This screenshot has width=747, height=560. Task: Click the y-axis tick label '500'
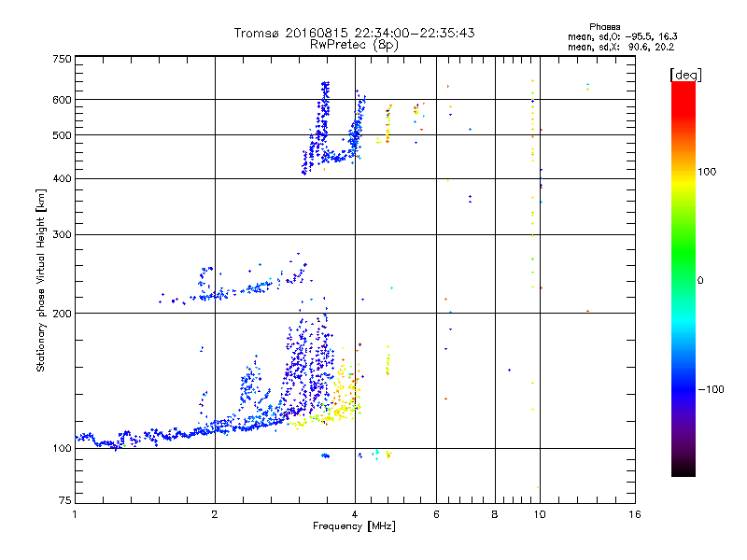(x=62, y=135)
